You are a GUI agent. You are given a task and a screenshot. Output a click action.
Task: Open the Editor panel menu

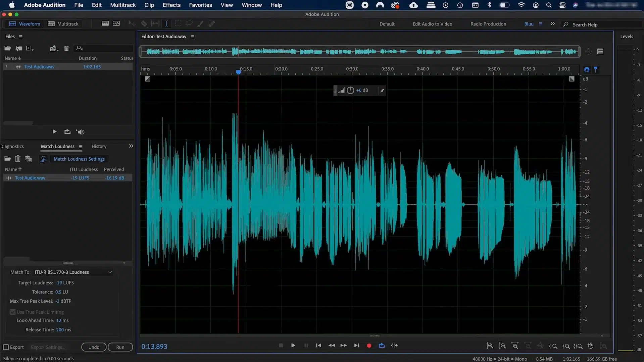(192, 37)
